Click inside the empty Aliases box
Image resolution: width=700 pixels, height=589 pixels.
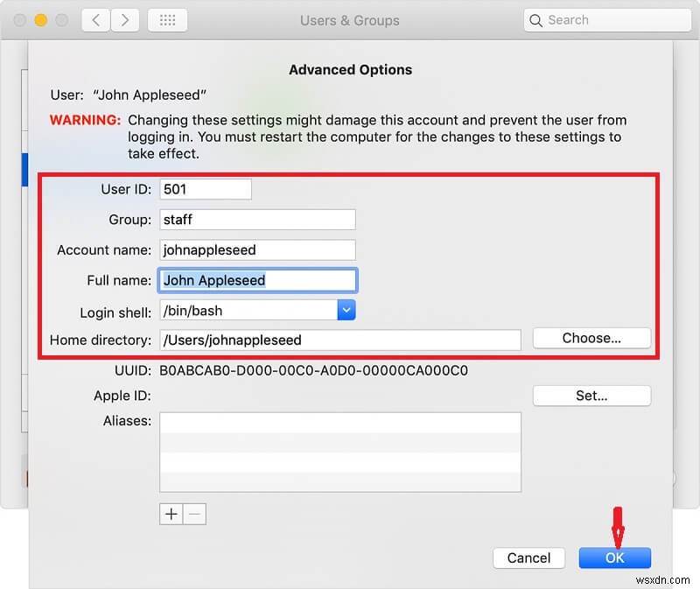pos(339,451)
